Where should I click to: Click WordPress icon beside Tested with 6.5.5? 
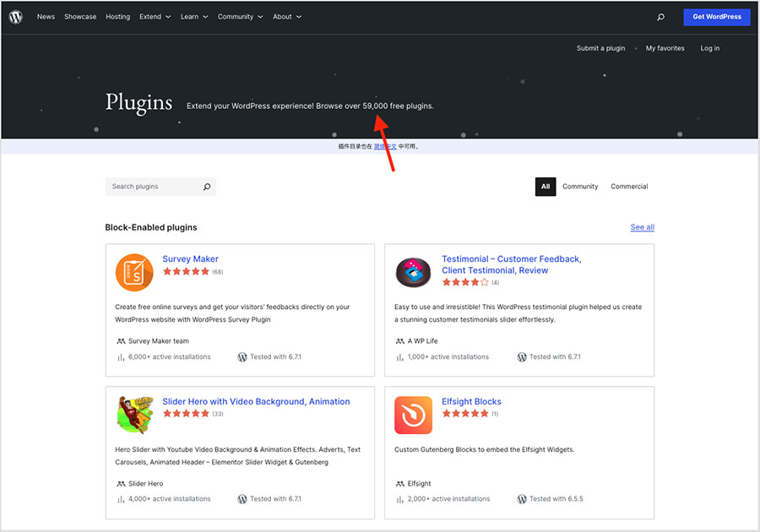tap(522, 499)
